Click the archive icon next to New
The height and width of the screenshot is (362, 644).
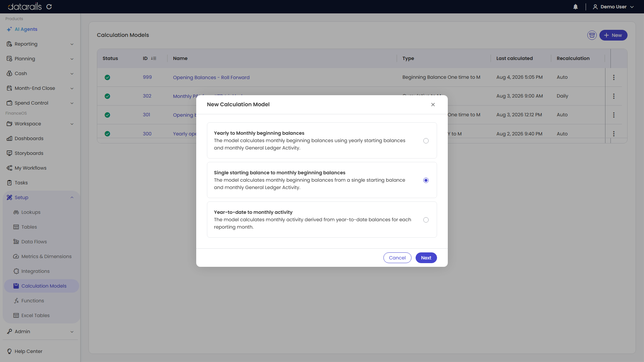[x=592, y=35]
